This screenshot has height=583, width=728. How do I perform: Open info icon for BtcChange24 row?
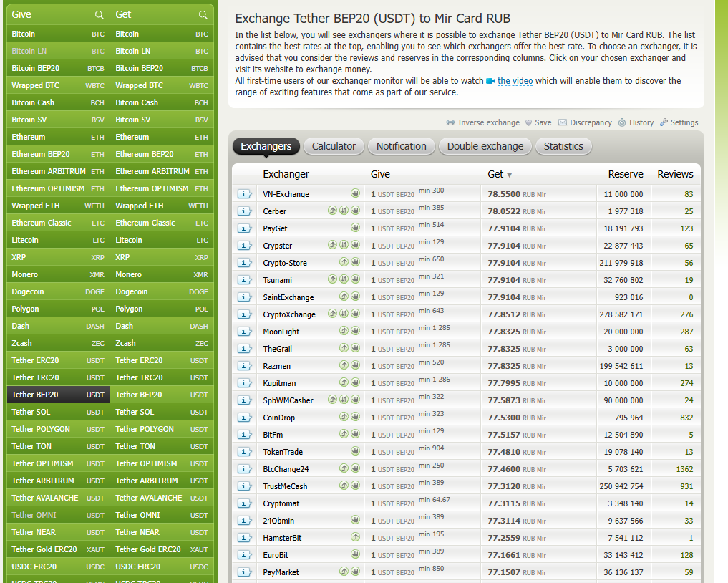point(244,469)
